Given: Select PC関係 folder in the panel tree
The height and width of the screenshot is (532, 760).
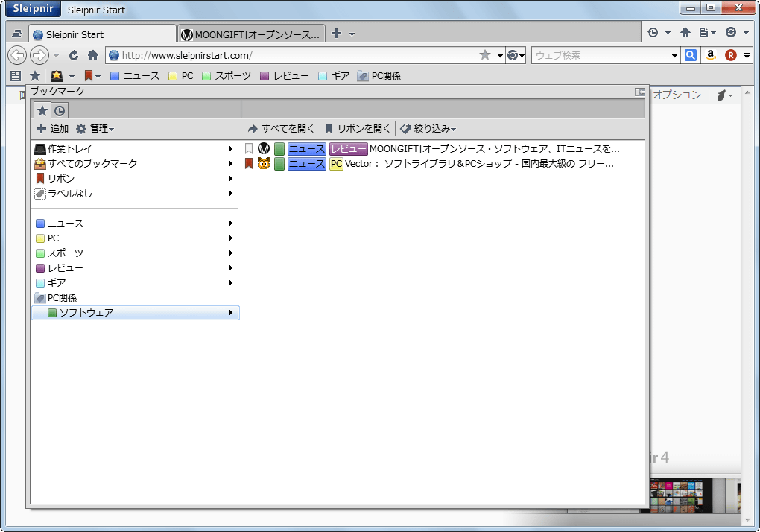Looking at the screenshot, I should point(135,297).
